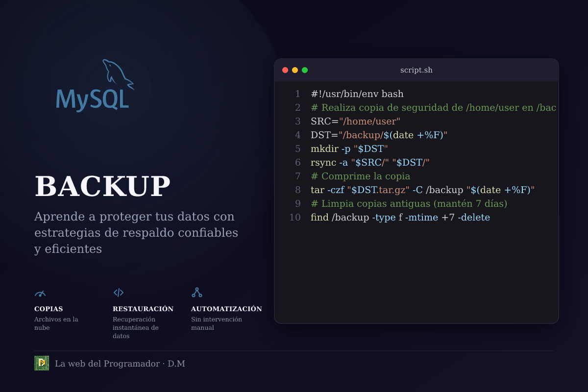588x392 pixels.
Task: Click the line starting DST="/backup/
Action: 379,135
